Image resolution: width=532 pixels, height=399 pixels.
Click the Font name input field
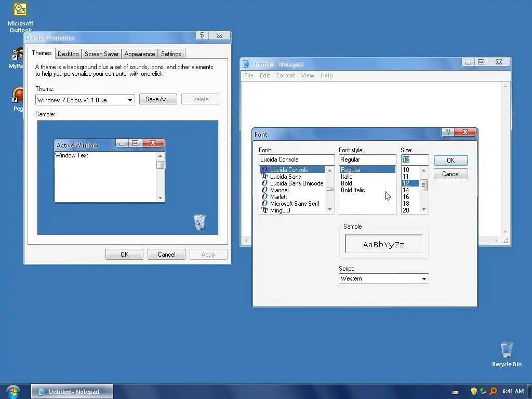[297, 159]
